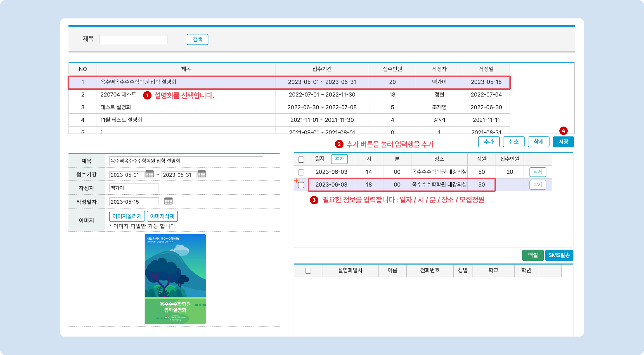Tick the applicant list header checkbox
Viewport: 644px width, 355px height.
pos(308,271)
